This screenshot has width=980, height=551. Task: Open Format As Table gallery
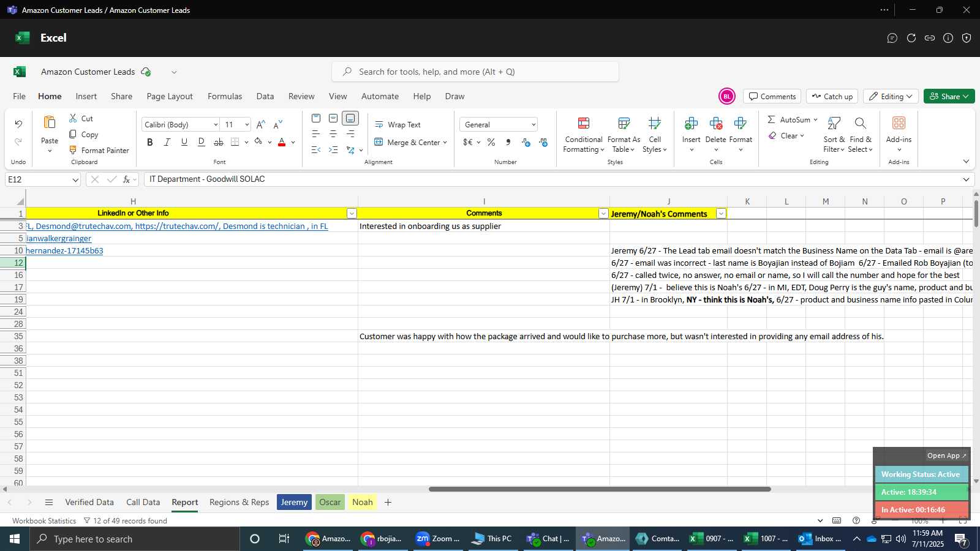point(624,135)
